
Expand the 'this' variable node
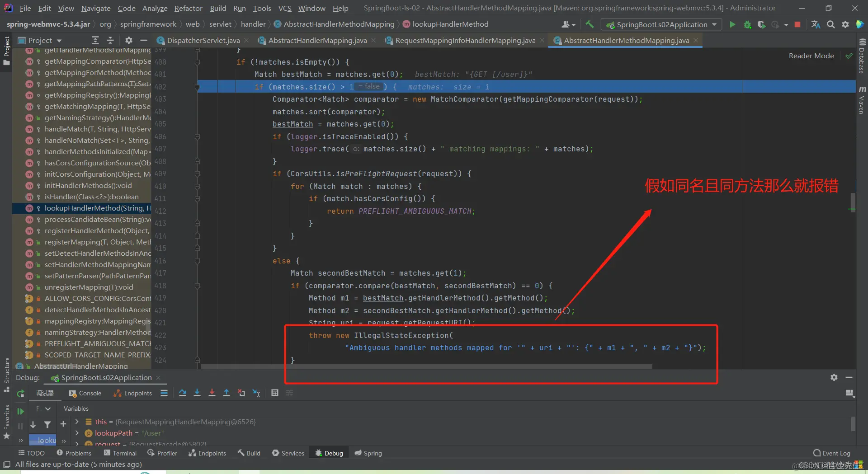(77, 422)
